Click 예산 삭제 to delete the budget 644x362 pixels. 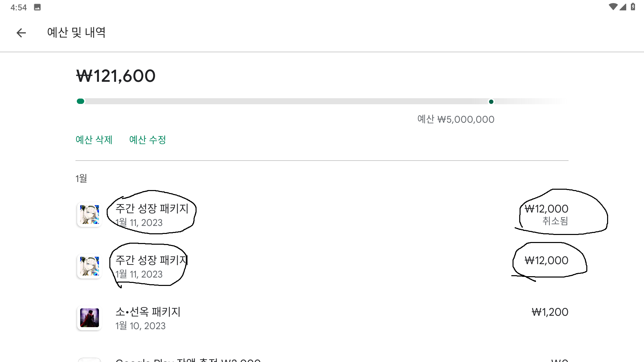[x=94, y=140]
